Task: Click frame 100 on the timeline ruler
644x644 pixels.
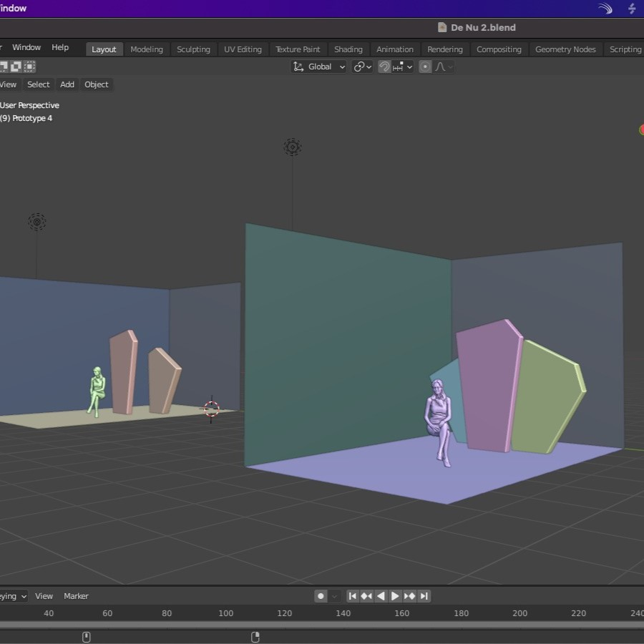Action: click(226, 613)
